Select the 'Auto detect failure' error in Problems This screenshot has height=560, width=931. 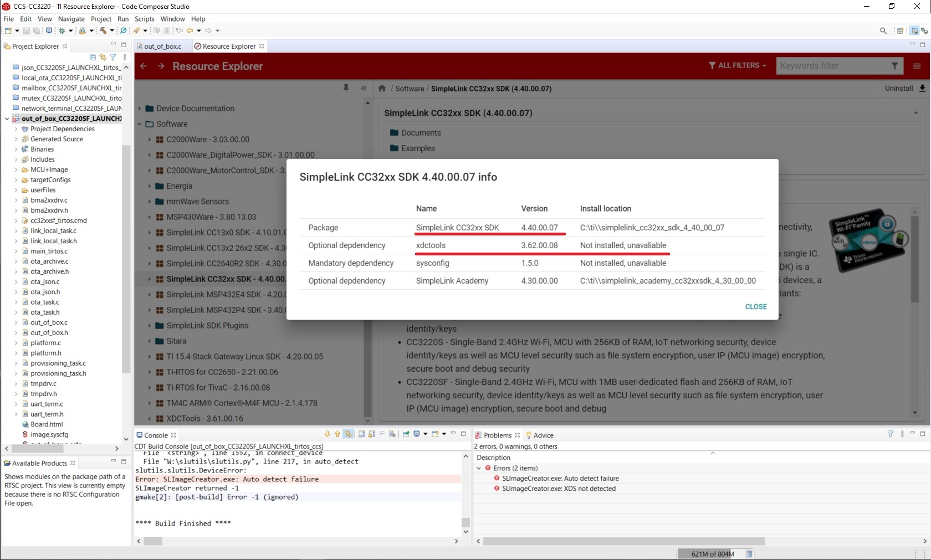point(560,479)
